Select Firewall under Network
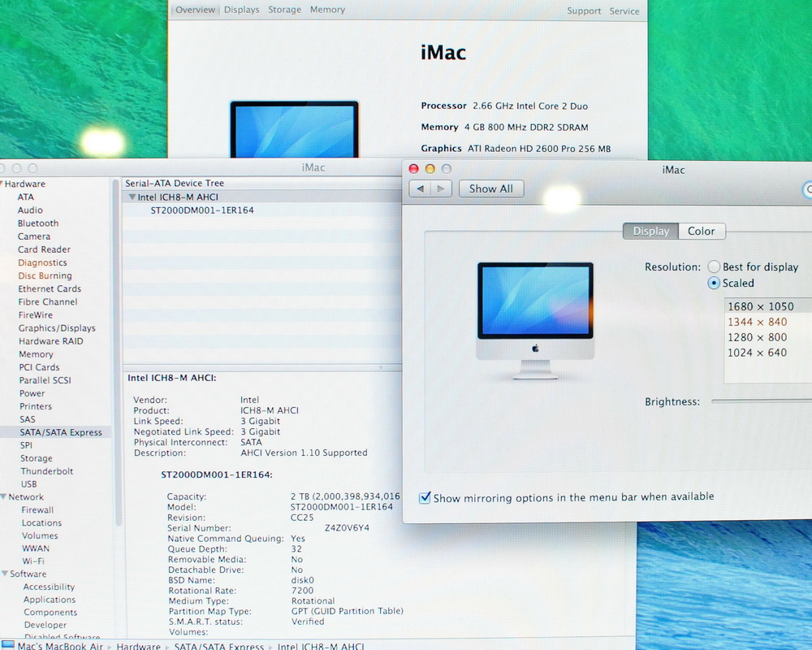 click(37, 510)
